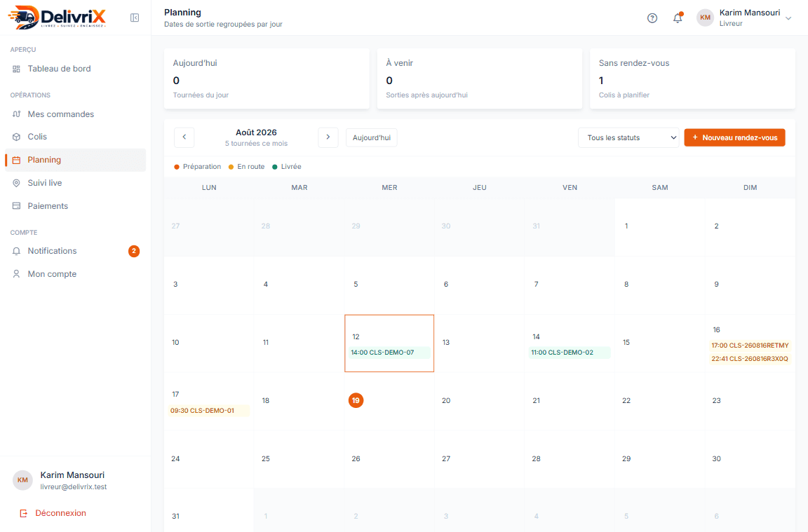808x532 pixels.
Task: Select the Planning sidebar item
Action: coord(75,161)
